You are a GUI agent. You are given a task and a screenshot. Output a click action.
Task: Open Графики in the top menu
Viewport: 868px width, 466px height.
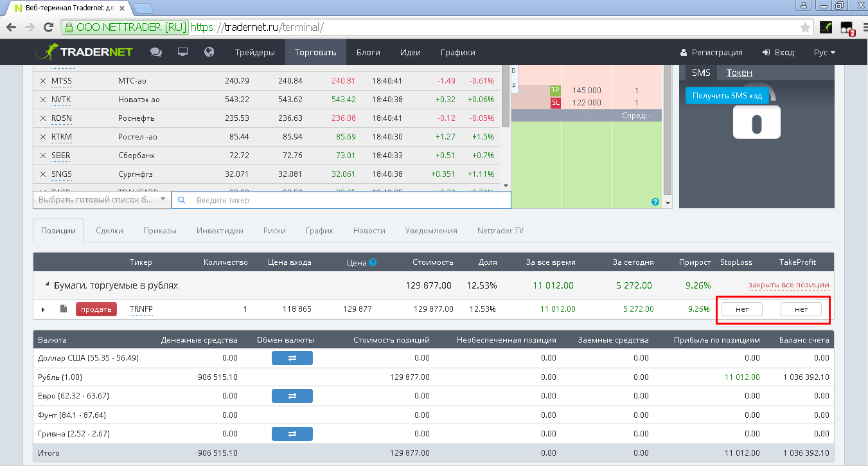point(458,53)
